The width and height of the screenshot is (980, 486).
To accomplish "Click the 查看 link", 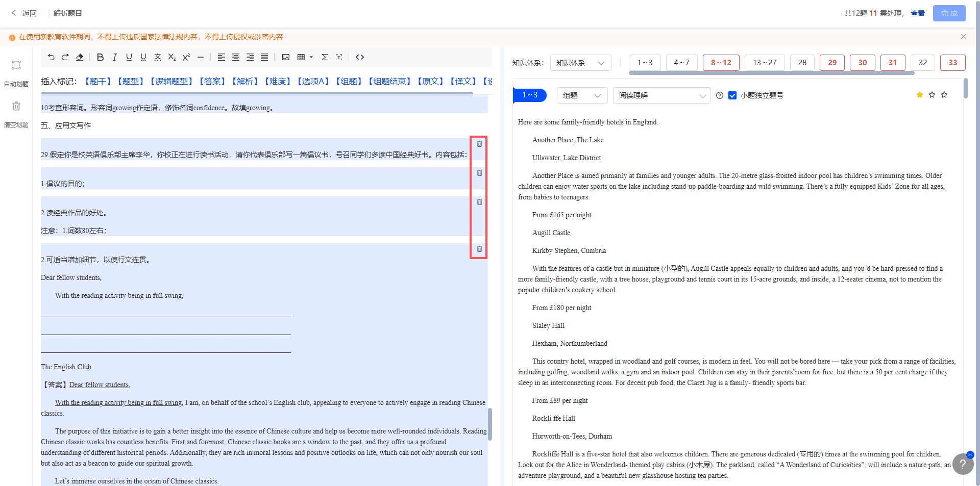I will (917, 13).
